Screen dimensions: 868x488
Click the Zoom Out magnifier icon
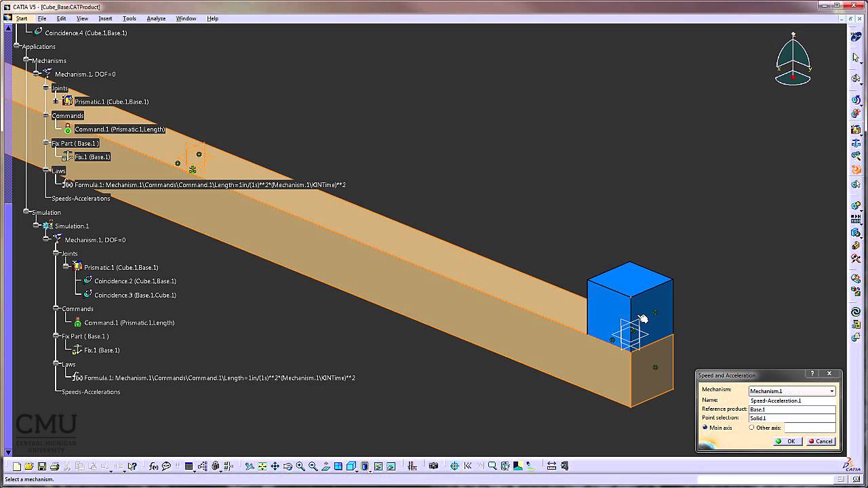tap(313, 466)
